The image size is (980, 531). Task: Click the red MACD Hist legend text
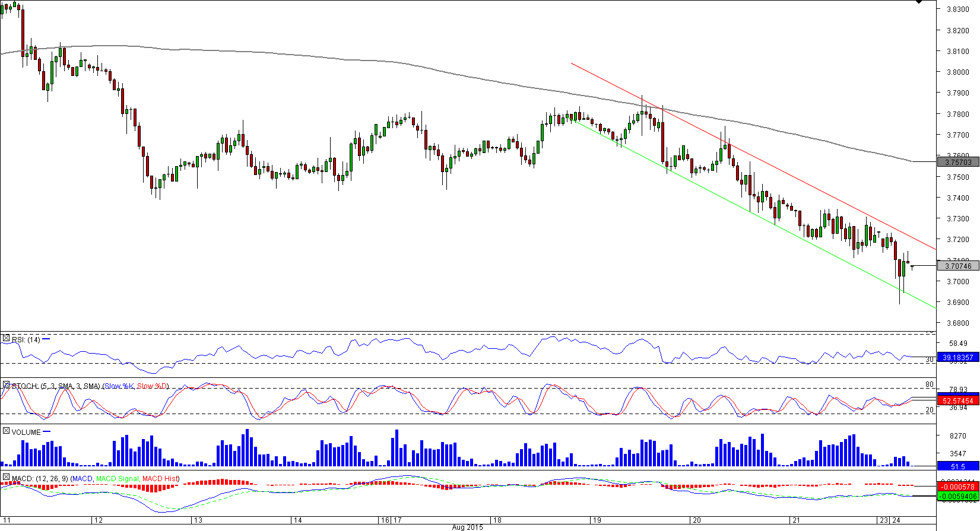click(160, 479)
